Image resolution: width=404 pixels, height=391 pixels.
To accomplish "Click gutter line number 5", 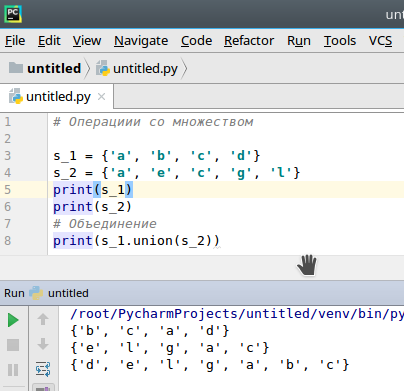I will pos(8,190).
